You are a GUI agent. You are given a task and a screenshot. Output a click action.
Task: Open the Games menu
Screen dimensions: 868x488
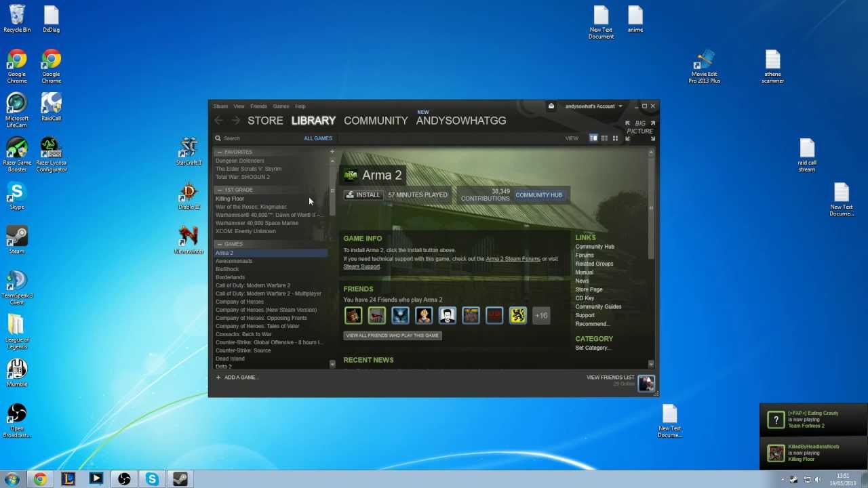(x=281, y=106)
